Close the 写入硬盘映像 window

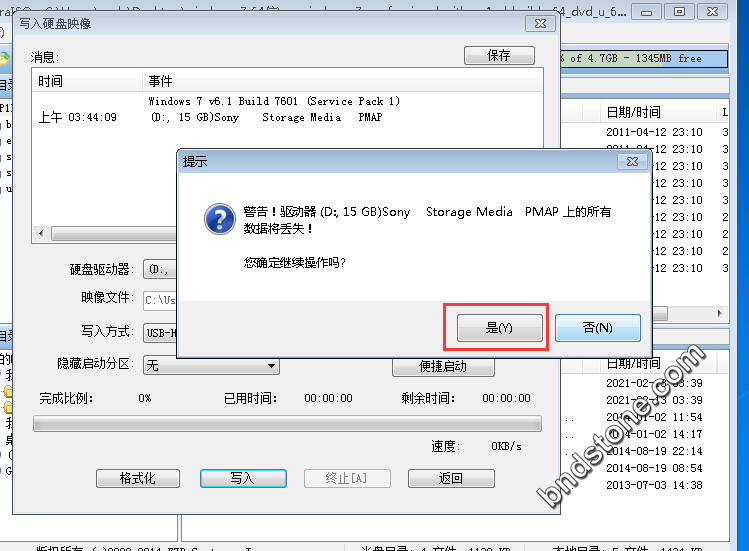[x=540, y=23]
